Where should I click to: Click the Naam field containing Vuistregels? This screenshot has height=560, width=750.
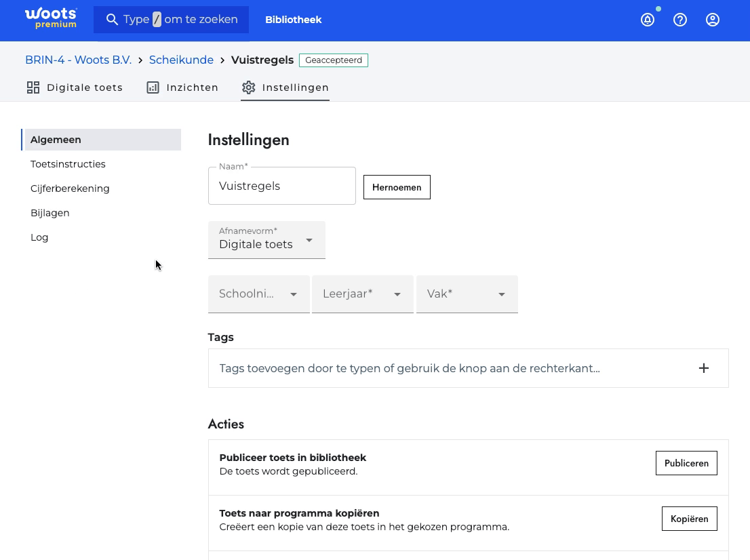tap(281, 186)
